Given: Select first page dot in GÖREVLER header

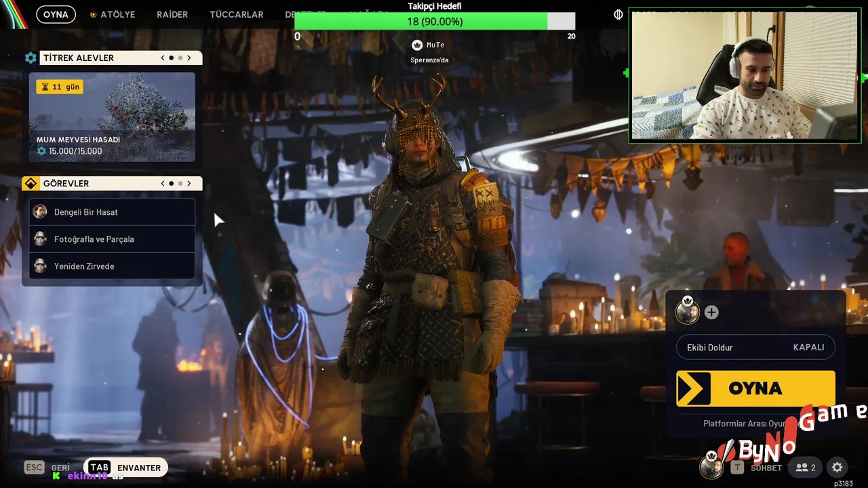Looking at the screenshot, I should tap(172, 184).
